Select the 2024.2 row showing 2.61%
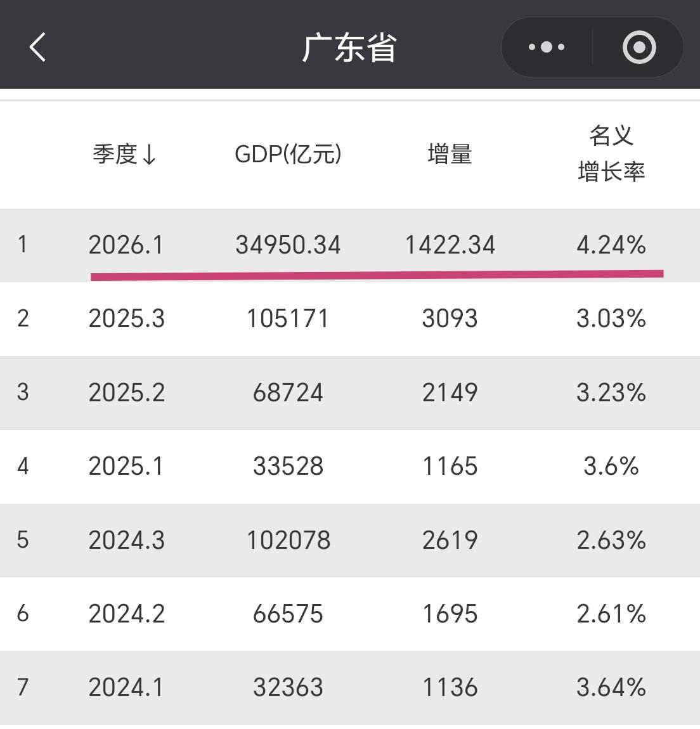This screenshot has height=729, width=700. click(x=349, y=613)
